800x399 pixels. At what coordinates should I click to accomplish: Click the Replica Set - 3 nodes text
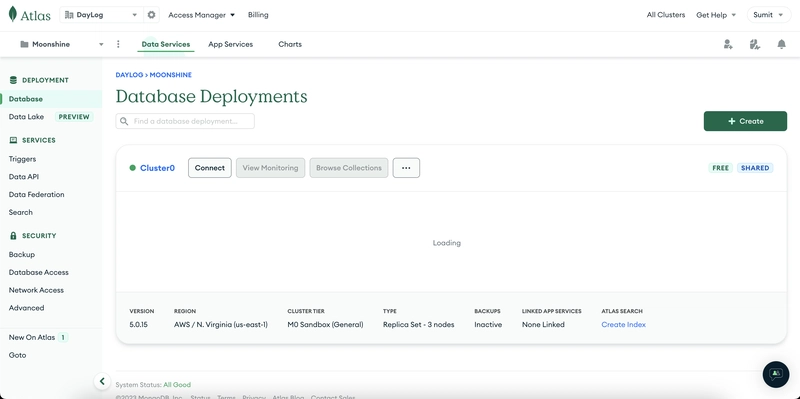click(418, 325)
